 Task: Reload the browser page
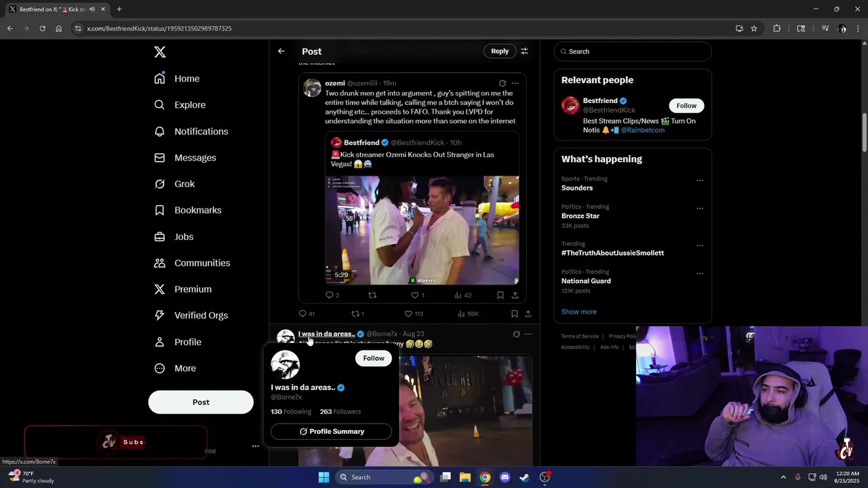tap(42, 28)
